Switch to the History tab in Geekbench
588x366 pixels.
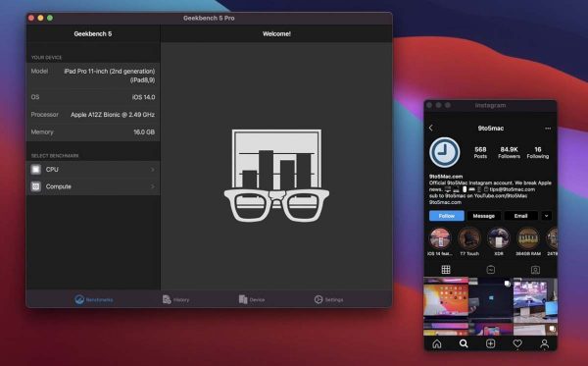175,299
